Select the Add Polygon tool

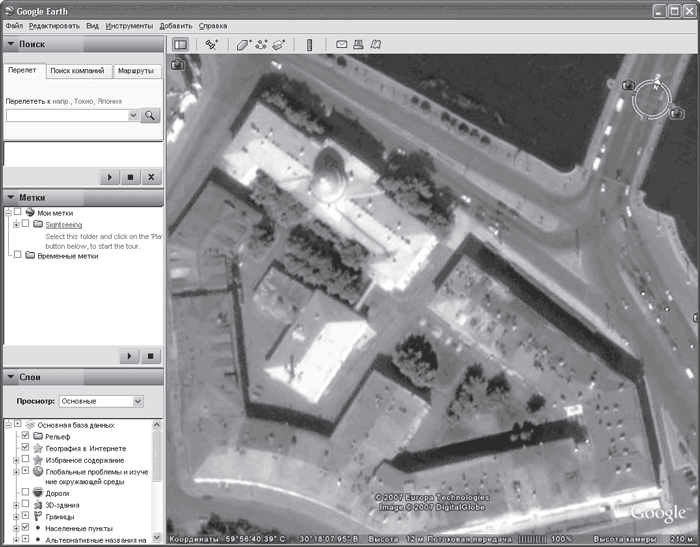click(x=243, y=44)
